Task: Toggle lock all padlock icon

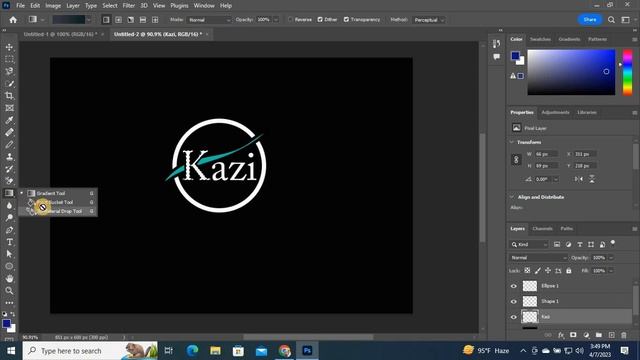Action: point(569,271)
